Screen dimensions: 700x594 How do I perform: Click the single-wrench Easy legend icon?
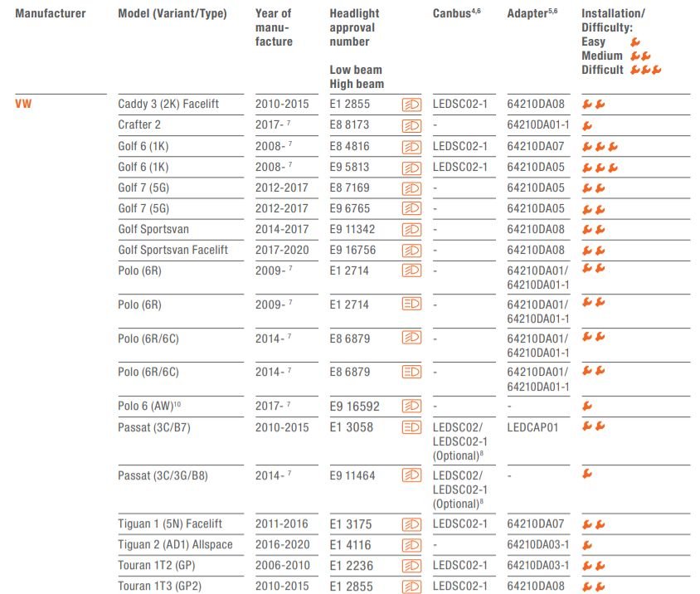(x=634, y=41)
